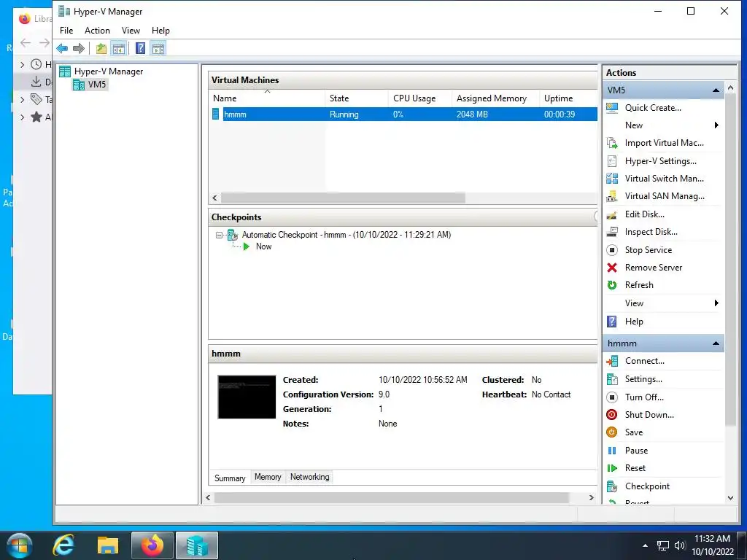Sort by the Name column header
Image resolution: width=747 pixels, height=560 pixels.
click(x=267, y=98)
